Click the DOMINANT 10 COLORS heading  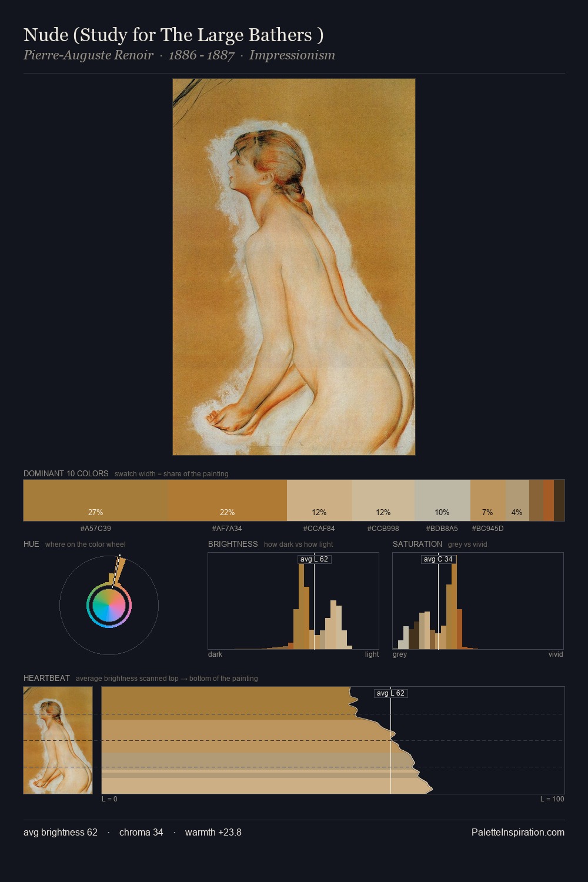pyautogui.click(x=66, y=473)
